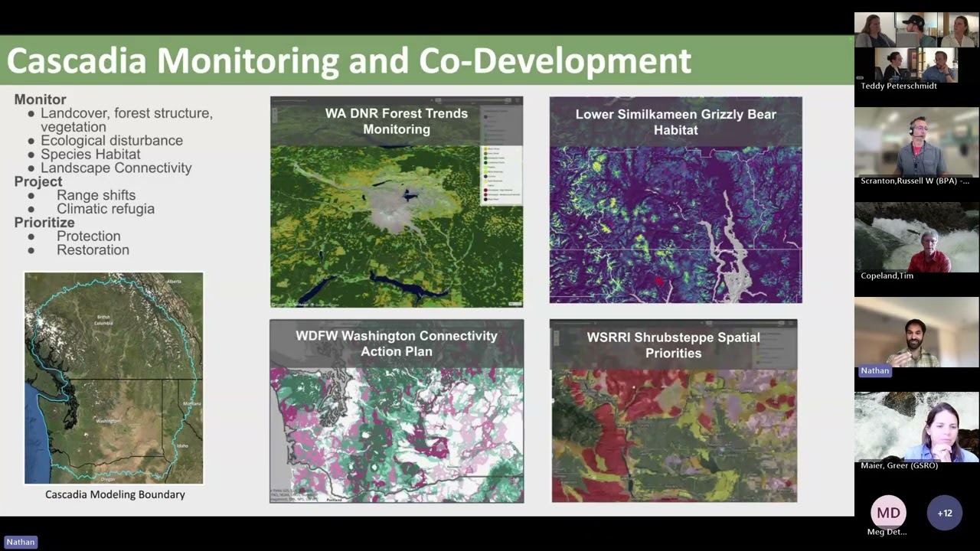
Task: Click the slide title 'Cascadia Monitoring and Co-Development'
Action: 349,60
